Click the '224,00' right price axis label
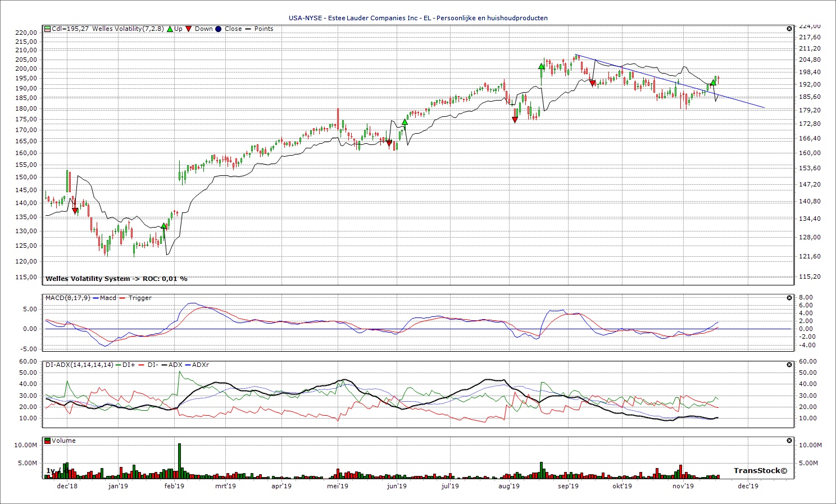836x504 pixels. tap(810, 26)
